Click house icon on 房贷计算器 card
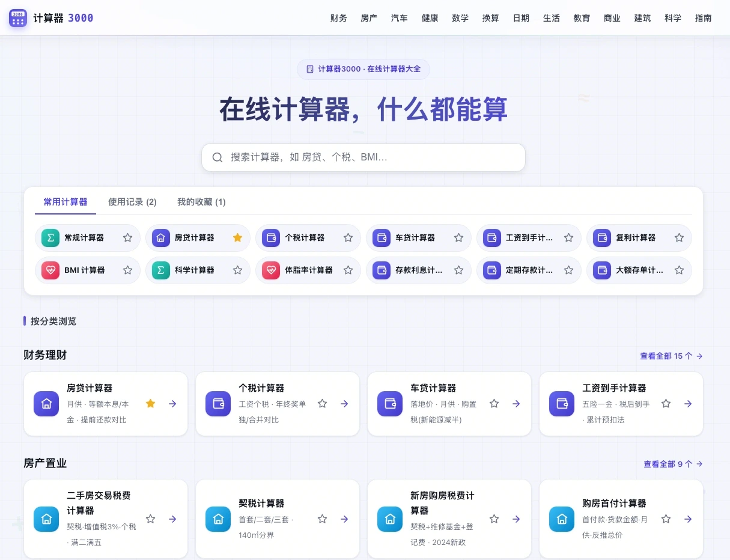 tap(46, 404)
